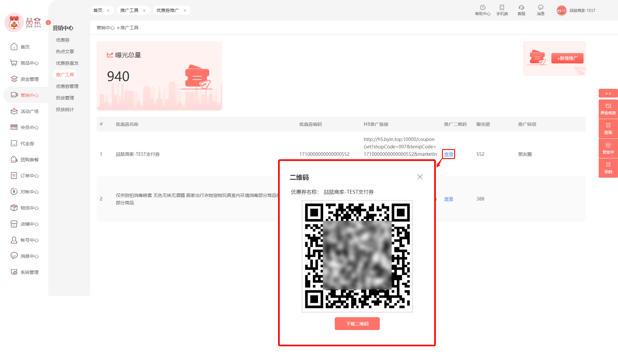
Task: Select 投放统计 submenu item
Action: [x=65, y=109]
